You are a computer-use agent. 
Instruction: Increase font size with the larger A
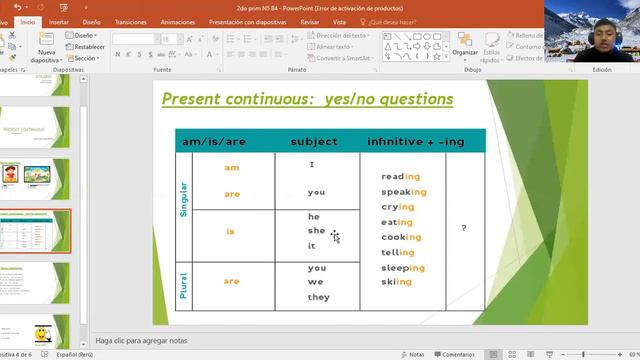[189, 39]
